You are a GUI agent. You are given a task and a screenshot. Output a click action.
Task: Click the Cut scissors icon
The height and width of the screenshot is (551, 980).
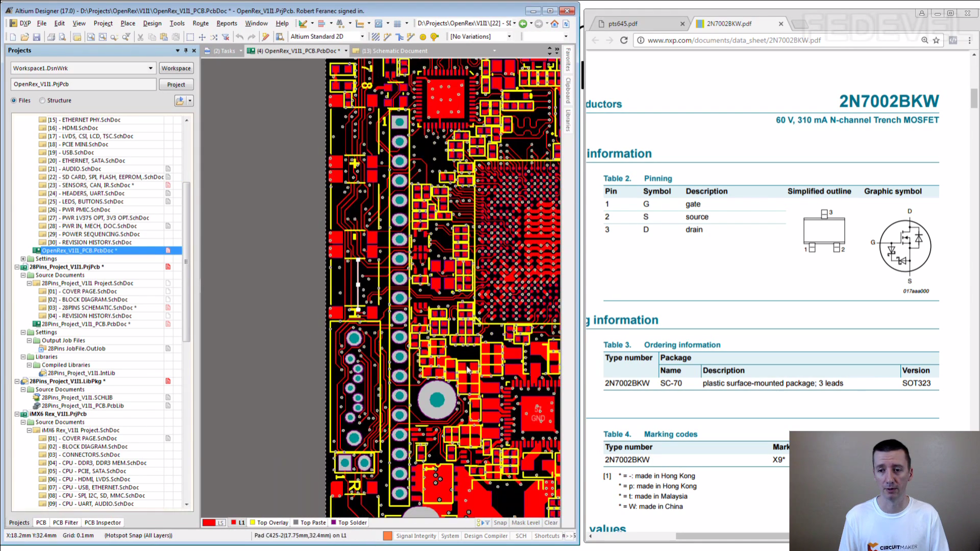coord(140,37)
